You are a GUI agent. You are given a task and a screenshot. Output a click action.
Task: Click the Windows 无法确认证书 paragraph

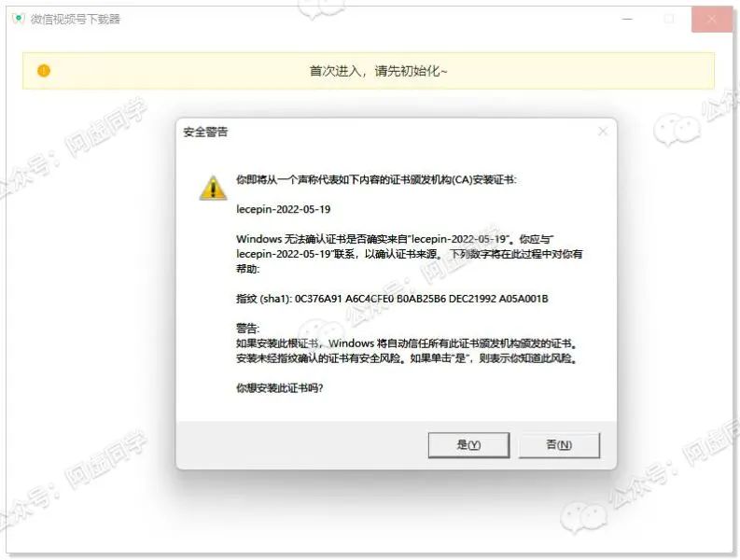409,254
